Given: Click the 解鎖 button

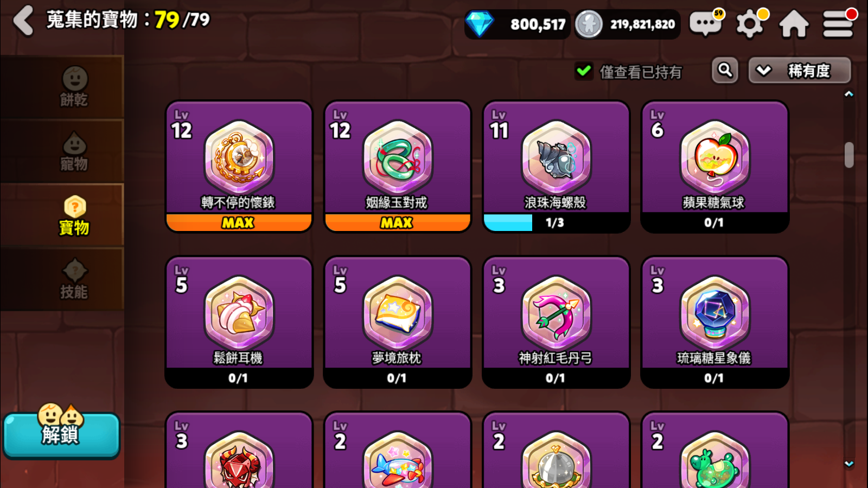Looking at the screenshot, I should click(61, 435).
